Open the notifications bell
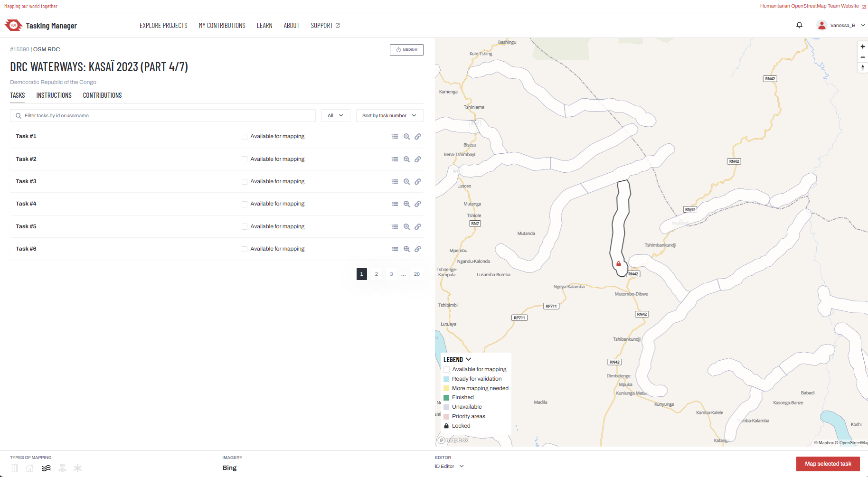 click(799, 25)
